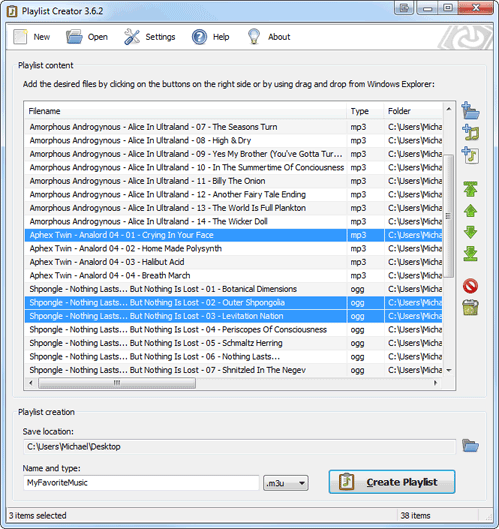Screen dimensions: 499x529
Task: Click the add folder icon
Action: click(470, 110)
